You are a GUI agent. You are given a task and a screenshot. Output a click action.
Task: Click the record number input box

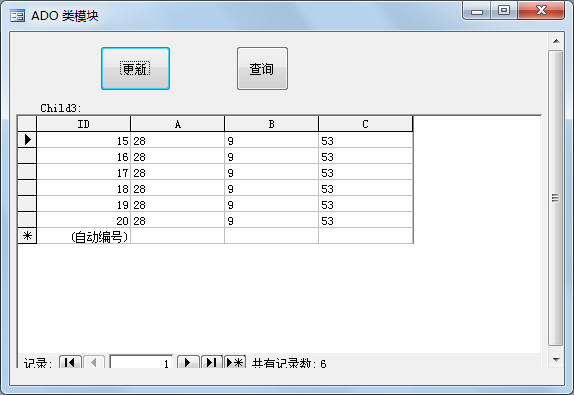141,362
